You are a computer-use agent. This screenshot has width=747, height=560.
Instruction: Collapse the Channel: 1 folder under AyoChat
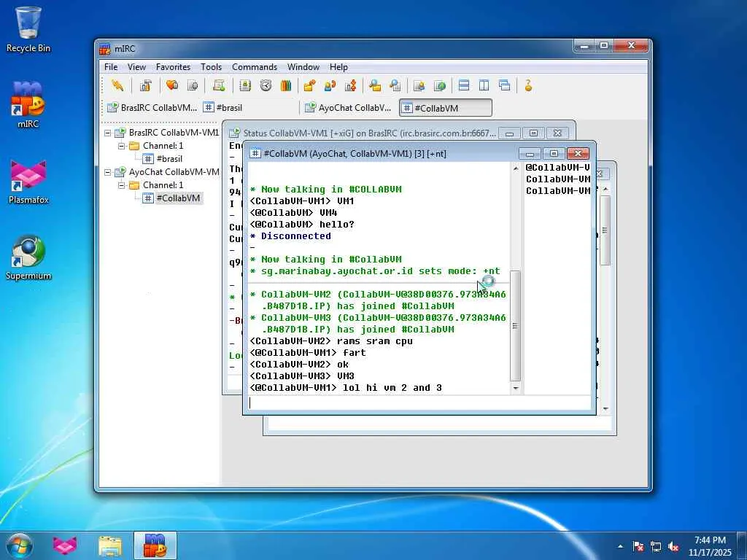pyautogui.click(x=122, y=184)
